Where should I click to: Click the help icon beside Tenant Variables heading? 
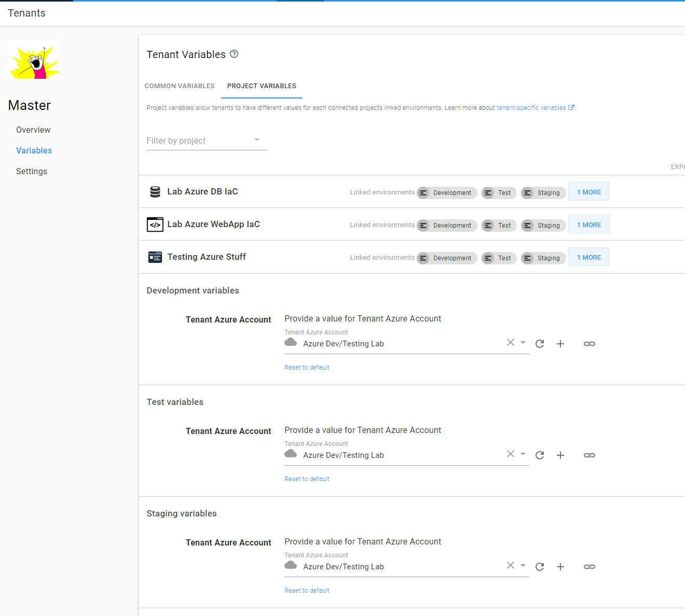pyautogui.click(x=234, y=54)
